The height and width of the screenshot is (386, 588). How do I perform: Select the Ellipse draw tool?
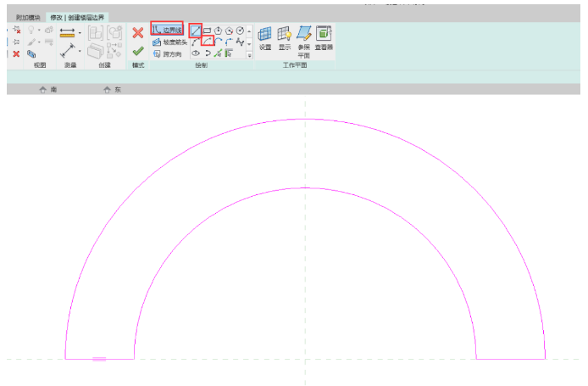pyautogui.click(x=196, y=53)
